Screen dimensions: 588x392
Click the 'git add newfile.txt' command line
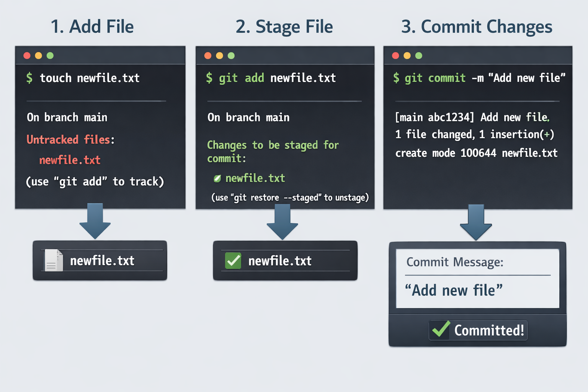[271, 78]
